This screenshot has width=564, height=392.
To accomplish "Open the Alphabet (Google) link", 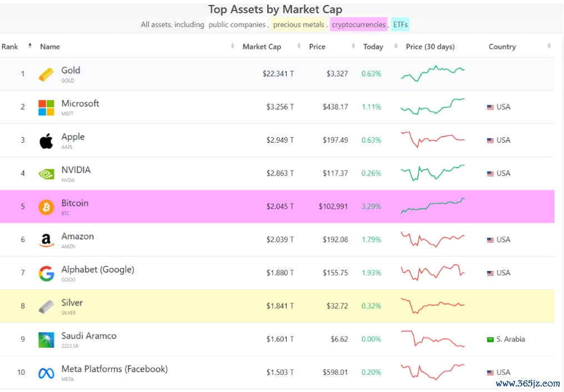I will click(98, 269).
